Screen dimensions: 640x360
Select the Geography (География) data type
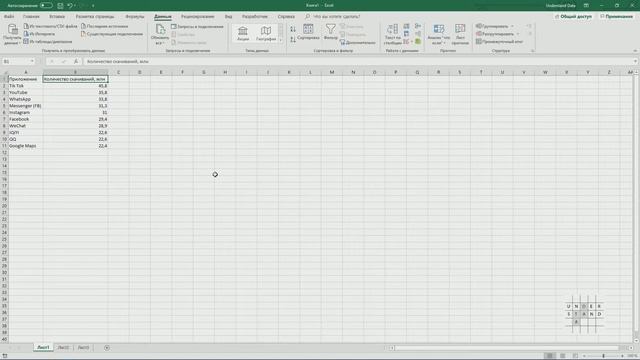(266, 33)
